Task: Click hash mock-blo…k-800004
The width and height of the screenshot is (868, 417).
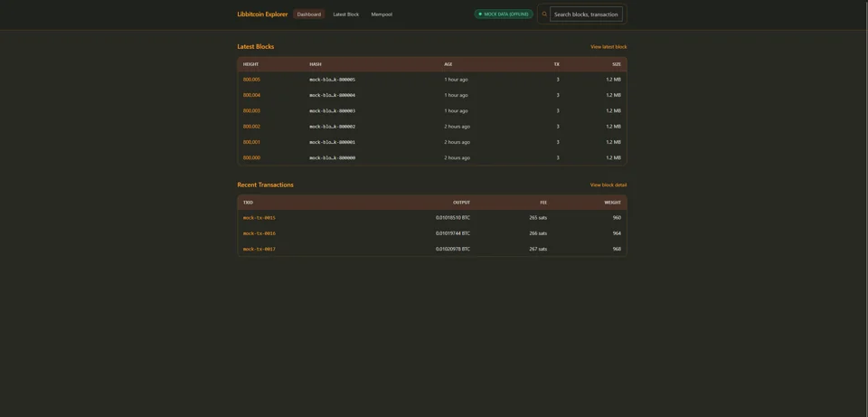Action: tap(332, 95)
